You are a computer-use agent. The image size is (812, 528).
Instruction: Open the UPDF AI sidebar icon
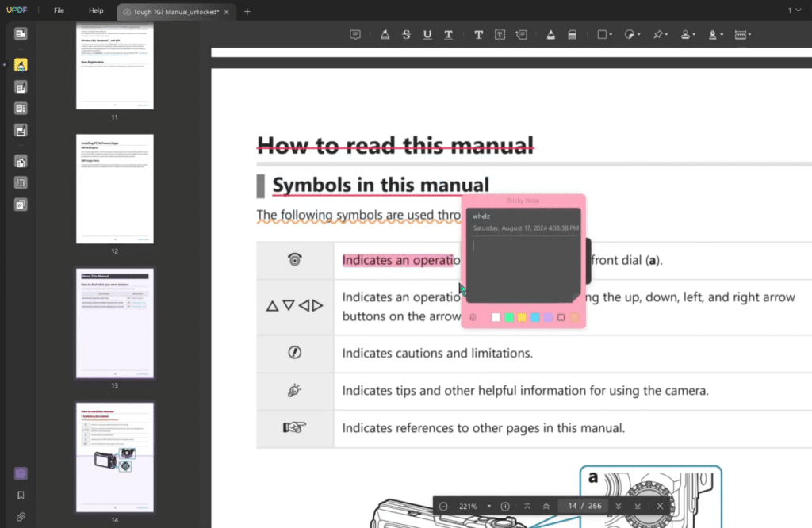(21, 473)
